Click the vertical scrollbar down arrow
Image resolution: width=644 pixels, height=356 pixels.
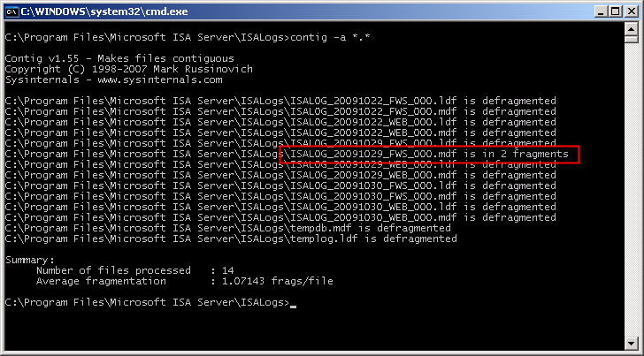(629, 344)
